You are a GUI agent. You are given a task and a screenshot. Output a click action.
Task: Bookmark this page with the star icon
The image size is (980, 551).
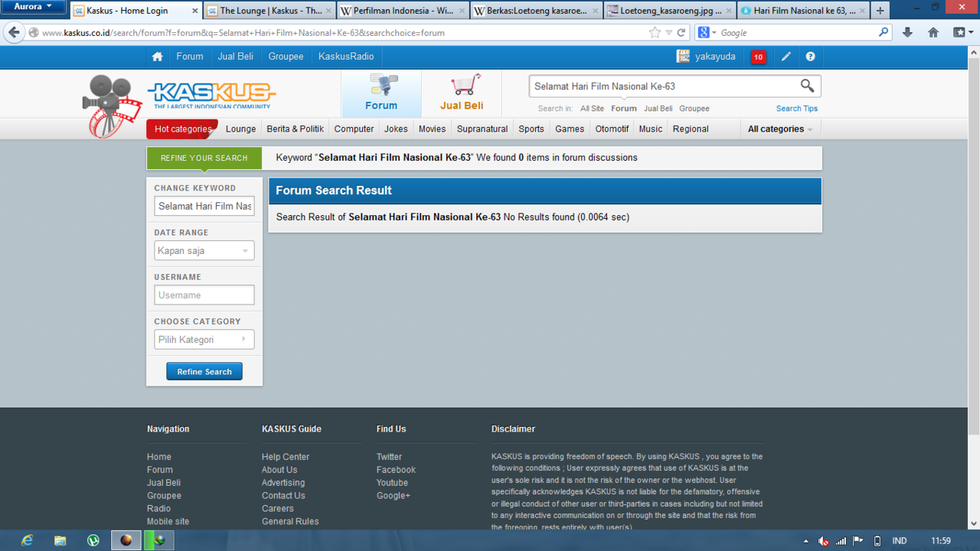655,33
